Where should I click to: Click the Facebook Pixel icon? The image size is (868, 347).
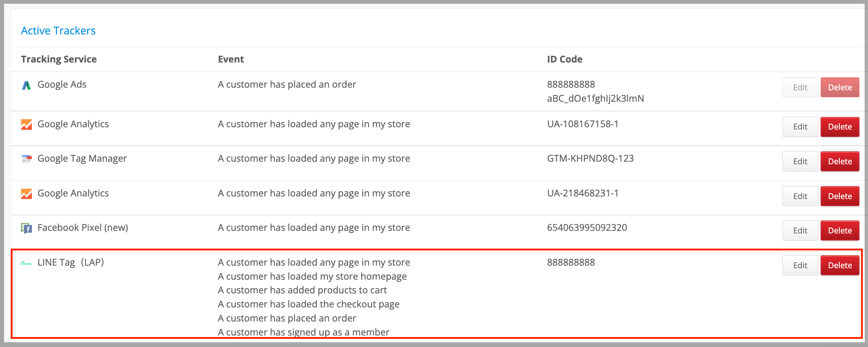26,228
